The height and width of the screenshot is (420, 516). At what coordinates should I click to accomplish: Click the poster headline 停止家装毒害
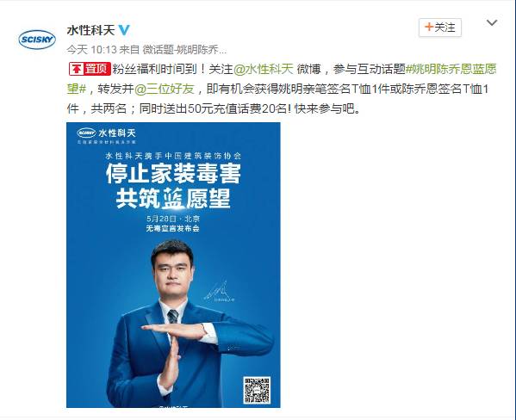(x=173, y=173)
